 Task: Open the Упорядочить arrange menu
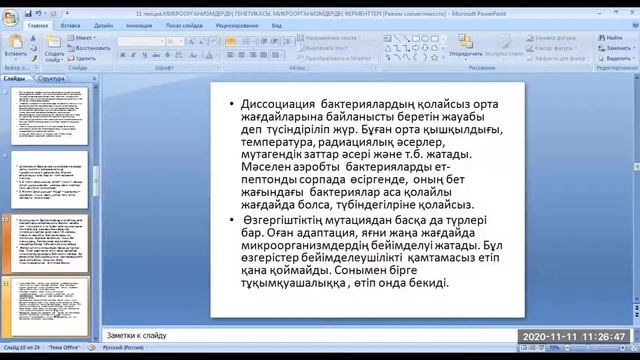[x=465, y=46]
